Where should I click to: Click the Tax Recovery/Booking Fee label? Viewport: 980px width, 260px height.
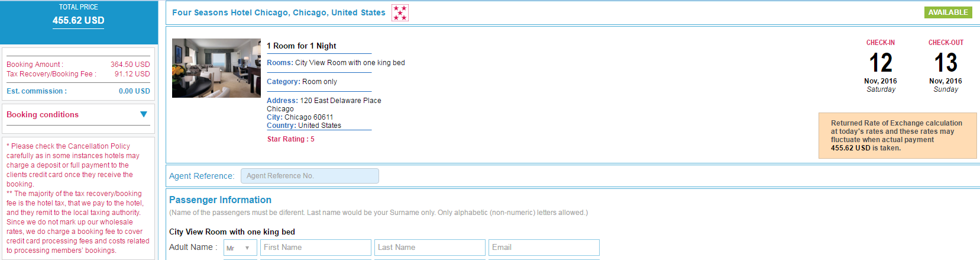pyautogui.click(x=50, y=74)
